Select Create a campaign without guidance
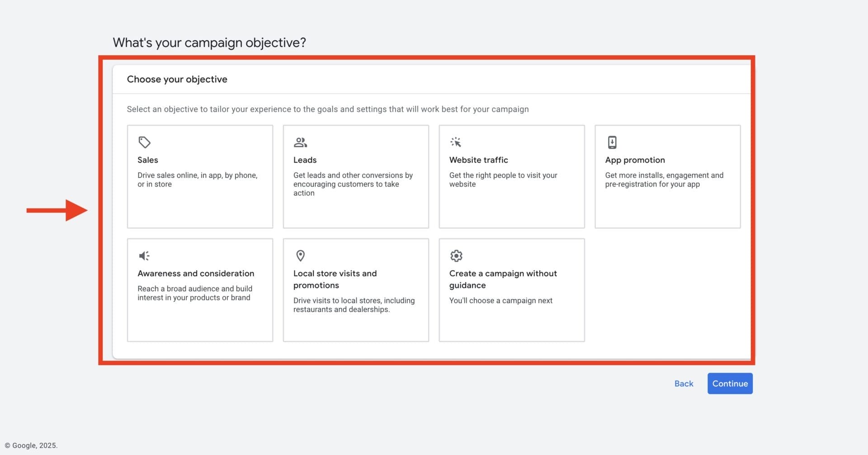This screenshot has width=868, height=455. pos(512,290)
